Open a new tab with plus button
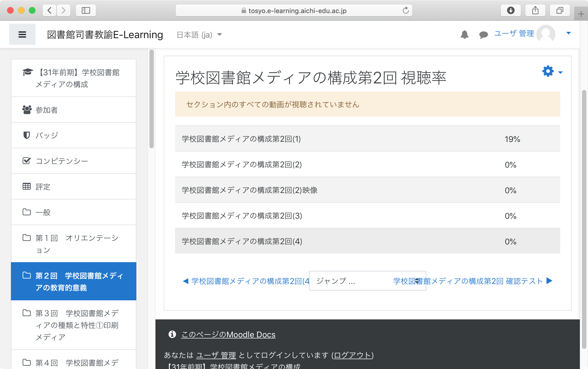This screenshot has width=588, height=369. 581,14
